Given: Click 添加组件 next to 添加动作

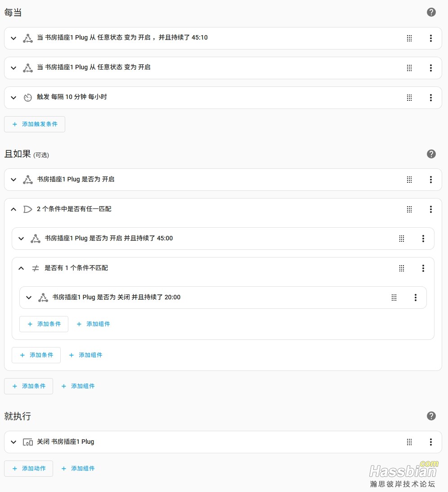Looking at the screenshot, I should click(x=78, y=469).
